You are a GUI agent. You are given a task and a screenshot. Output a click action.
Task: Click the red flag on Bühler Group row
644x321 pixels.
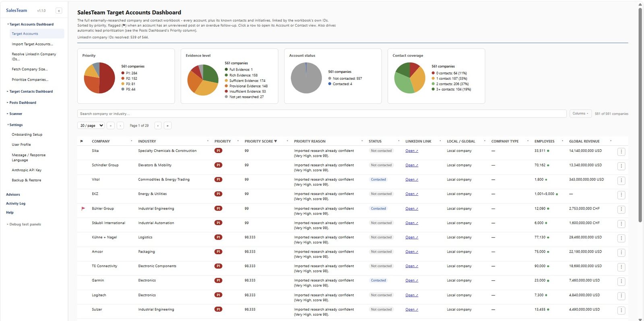(x=83, y=209)
